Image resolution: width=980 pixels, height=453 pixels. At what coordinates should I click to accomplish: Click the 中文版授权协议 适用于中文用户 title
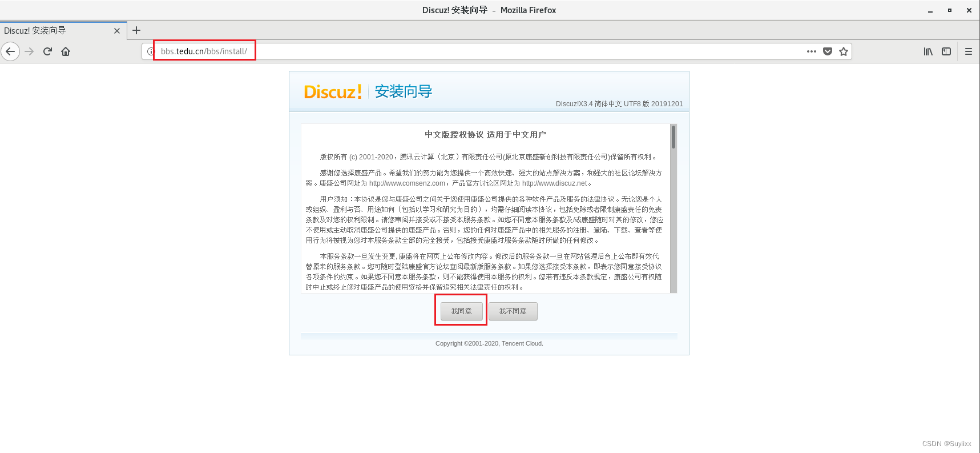pos(485,135)
